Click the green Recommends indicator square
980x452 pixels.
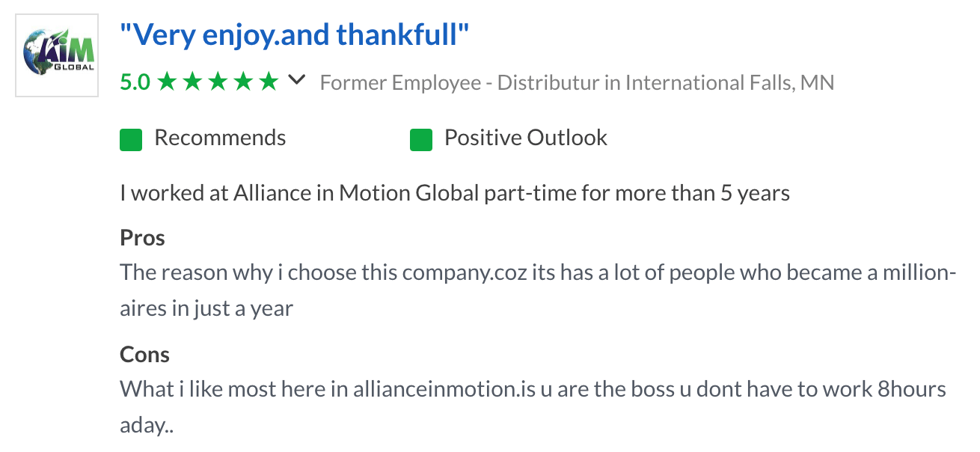pyautogui.click(x=131, y=139)
